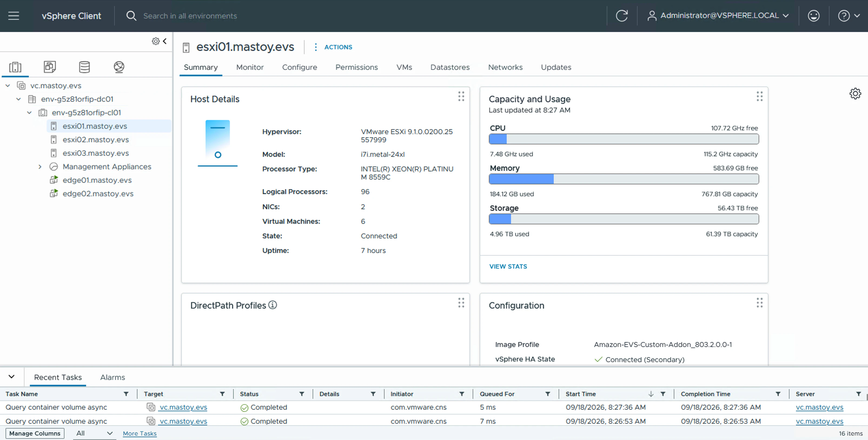Toggle Start Time sort arrow
Viewport: 868px width, 440px height.
(x=651, y=394)
